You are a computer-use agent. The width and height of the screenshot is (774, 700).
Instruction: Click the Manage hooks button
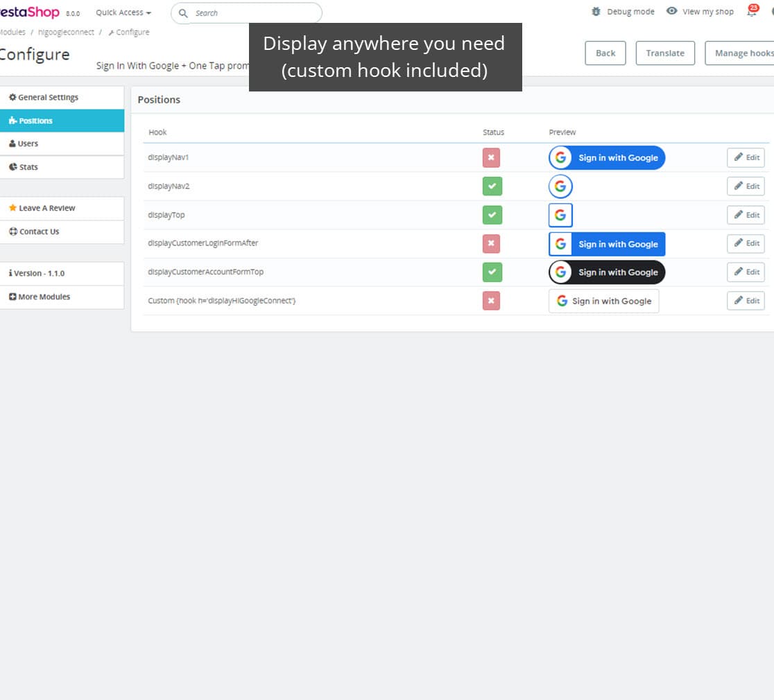(739, 53)
